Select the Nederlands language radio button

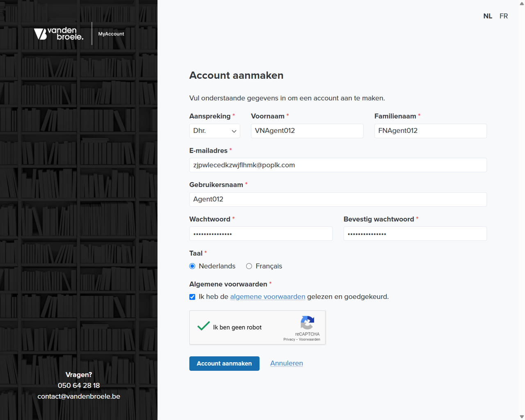click(192, 266)
